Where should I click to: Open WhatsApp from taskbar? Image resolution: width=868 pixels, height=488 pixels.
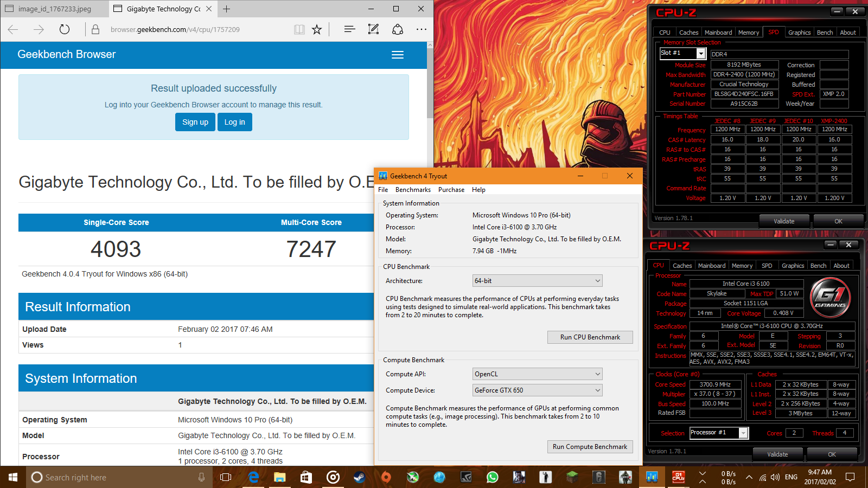pos(492,477)
